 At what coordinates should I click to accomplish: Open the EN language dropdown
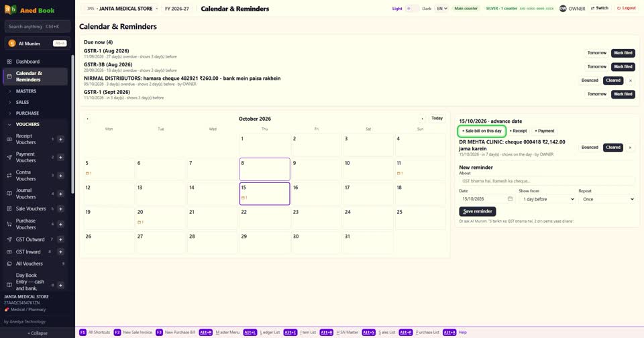click(441, 8)
